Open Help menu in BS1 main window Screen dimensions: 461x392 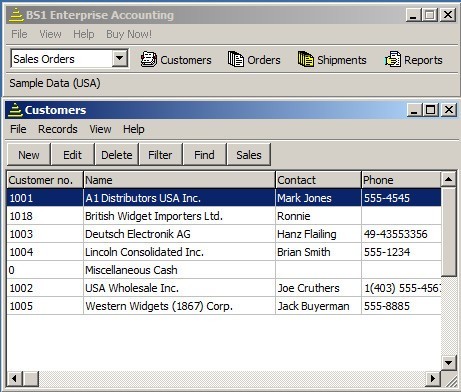click(x=84, y=34)
